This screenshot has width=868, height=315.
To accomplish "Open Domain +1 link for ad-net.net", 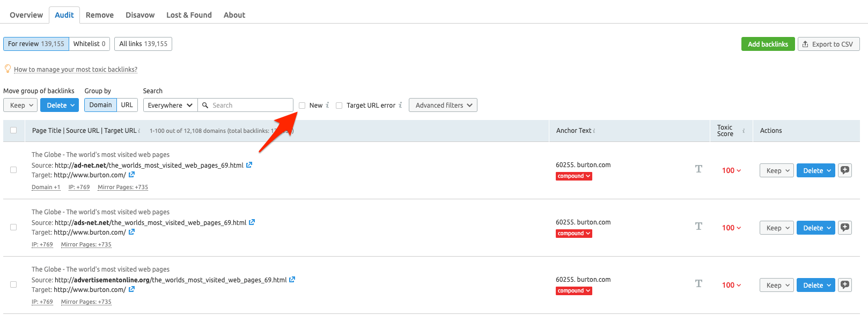I will [46, 187].
